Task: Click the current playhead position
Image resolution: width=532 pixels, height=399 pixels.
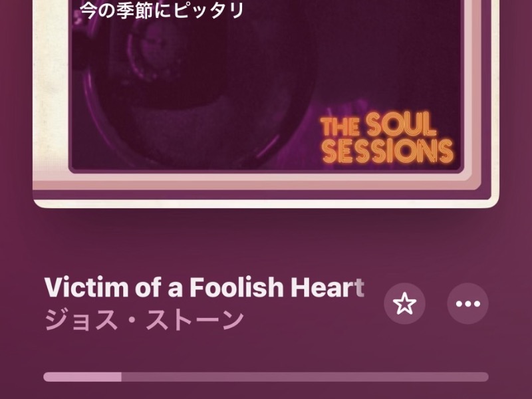Action: tap(121, 377)
